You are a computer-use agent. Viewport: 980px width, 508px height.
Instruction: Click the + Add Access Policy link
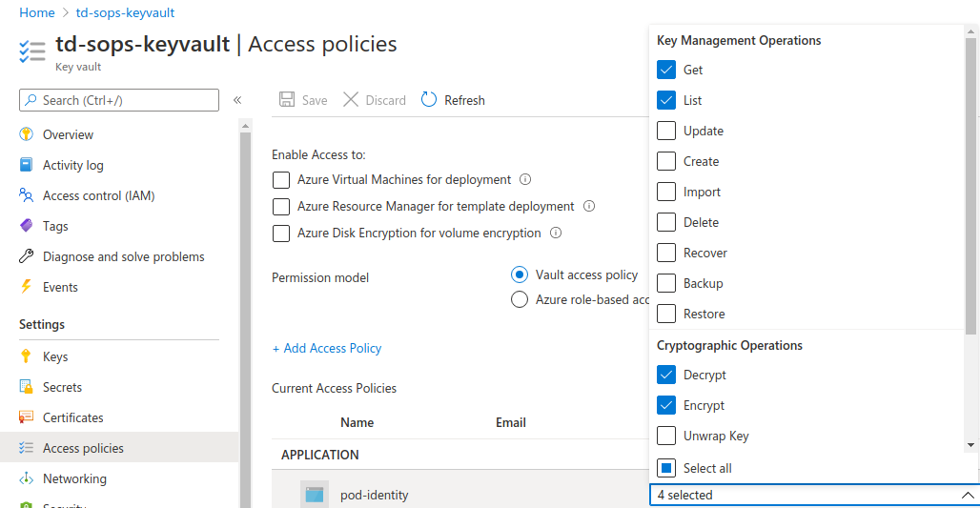(327, 348)
